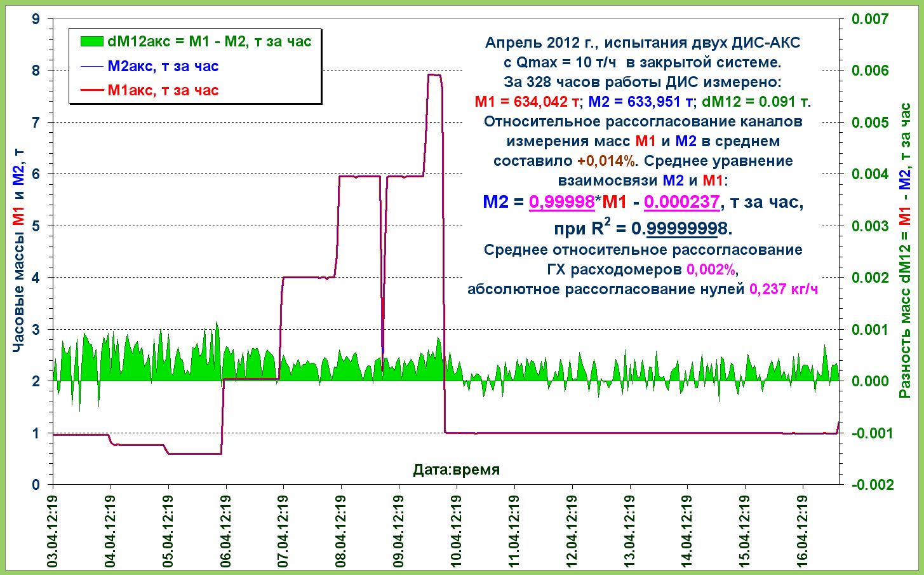This screenshot has width=924, height=575.
Task: Select the "Дата:время" horizontal axis title
Action: (456, 470)
